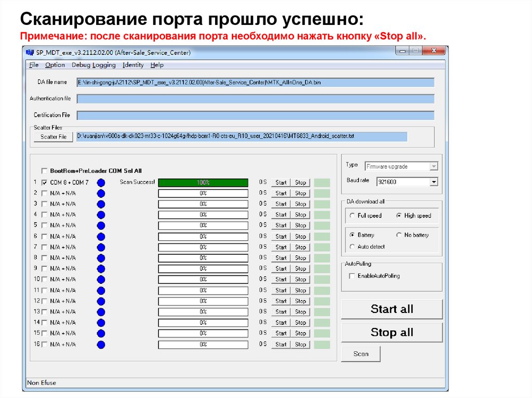
Task: Click the Certification File field
Action: [256, 115]
